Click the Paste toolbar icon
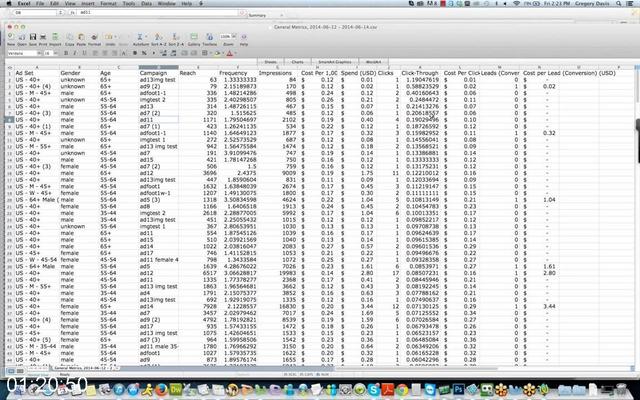This screenshot has height=400, width=640. (81, 38)
